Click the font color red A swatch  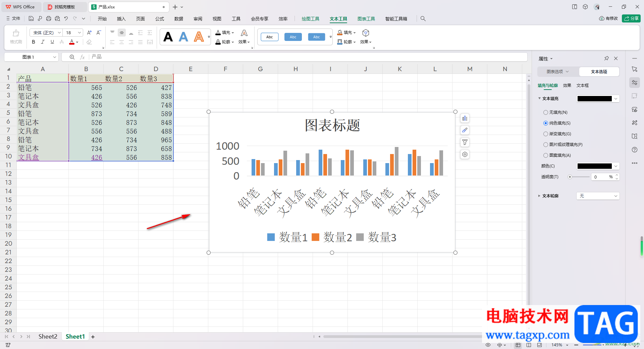click(x=71, y=42)
